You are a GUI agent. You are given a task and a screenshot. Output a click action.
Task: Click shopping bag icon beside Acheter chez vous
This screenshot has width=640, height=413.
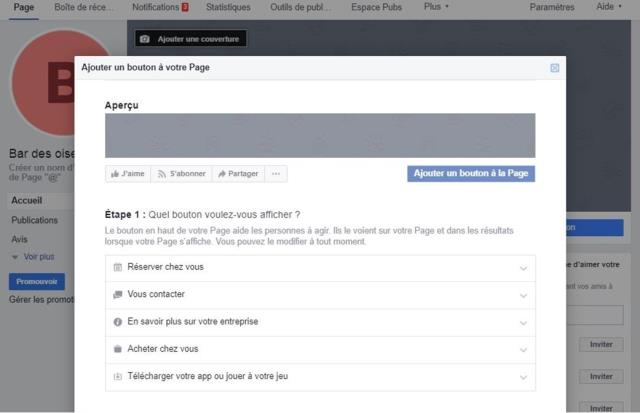pyautogui.click(x=118, y=349)
